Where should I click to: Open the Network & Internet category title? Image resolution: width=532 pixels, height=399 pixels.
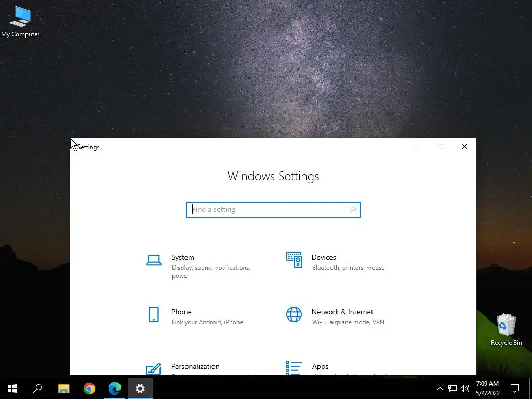point(342,312)
